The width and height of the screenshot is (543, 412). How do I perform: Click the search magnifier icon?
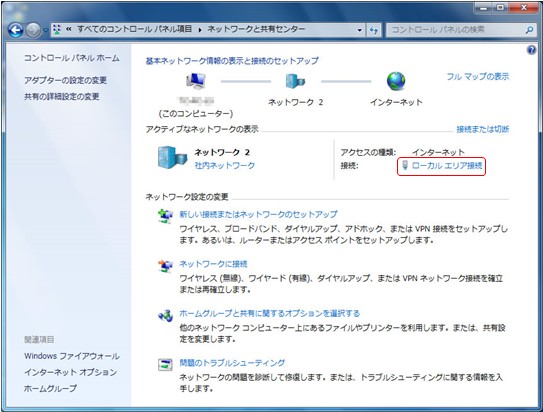coord(529,30)
